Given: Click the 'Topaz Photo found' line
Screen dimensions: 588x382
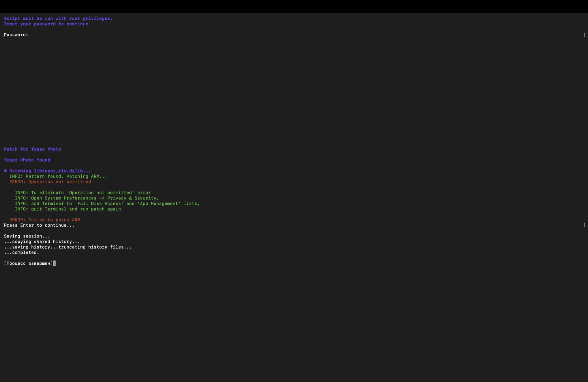Looking at the screenshot, I should pos(27,160).
